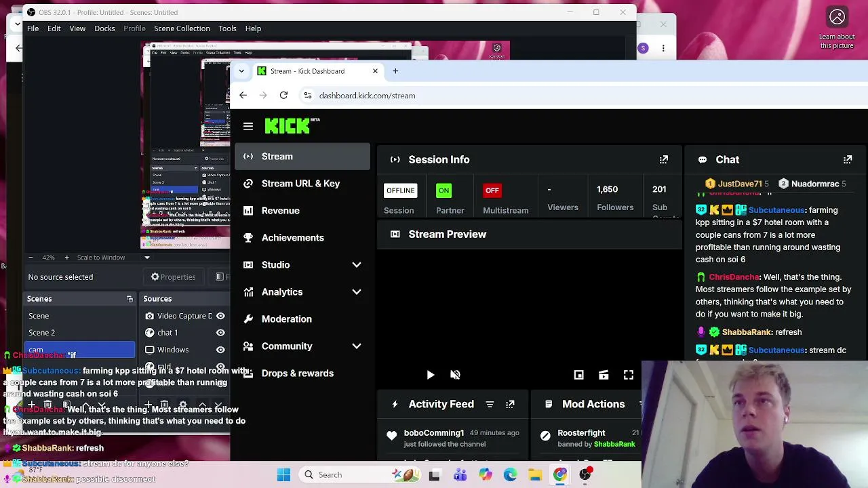Zoom out the OBS preview
This screenshot has width=868, height=488.
[31, 258]
